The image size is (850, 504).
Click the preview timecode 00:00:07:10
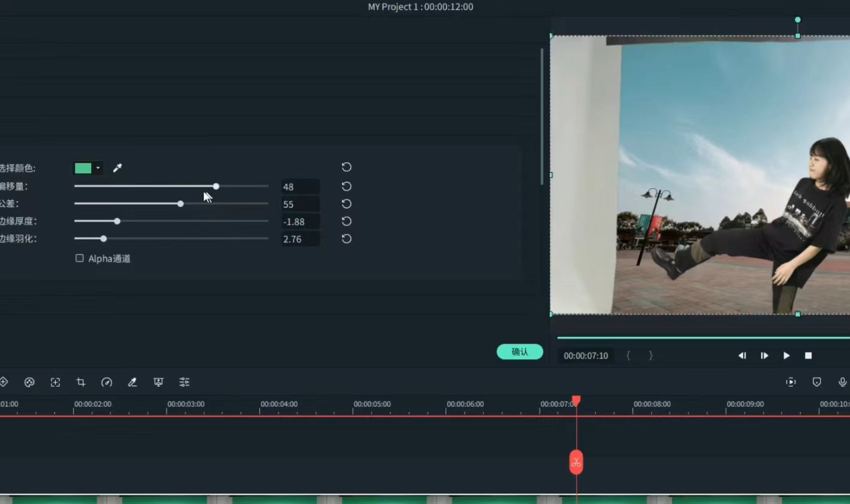pyautogui.click(x=586, y=356)
